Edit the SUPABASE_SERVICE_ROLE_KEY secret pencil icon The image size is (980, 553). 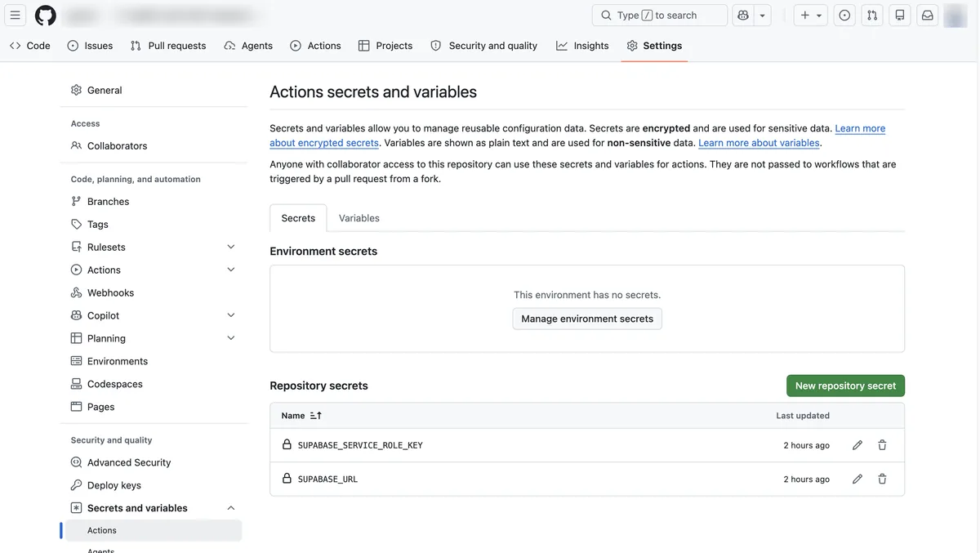click(x=857, y=445)
